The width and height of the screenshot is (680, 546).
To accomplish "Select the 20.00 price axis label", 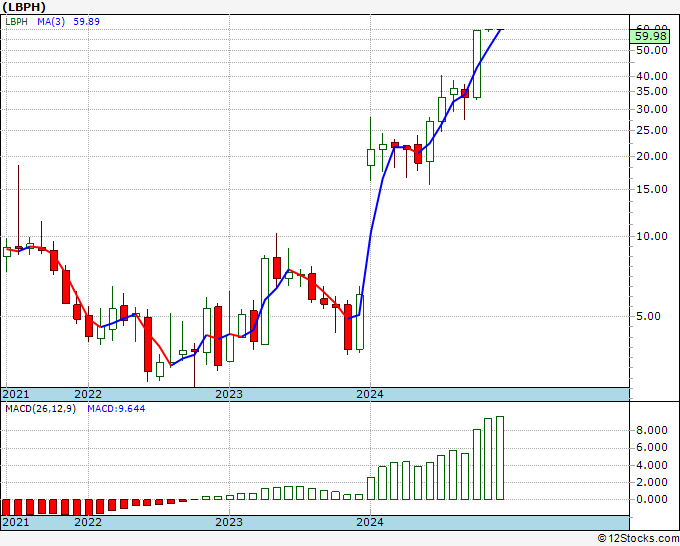I will click(x=652, y=157).
